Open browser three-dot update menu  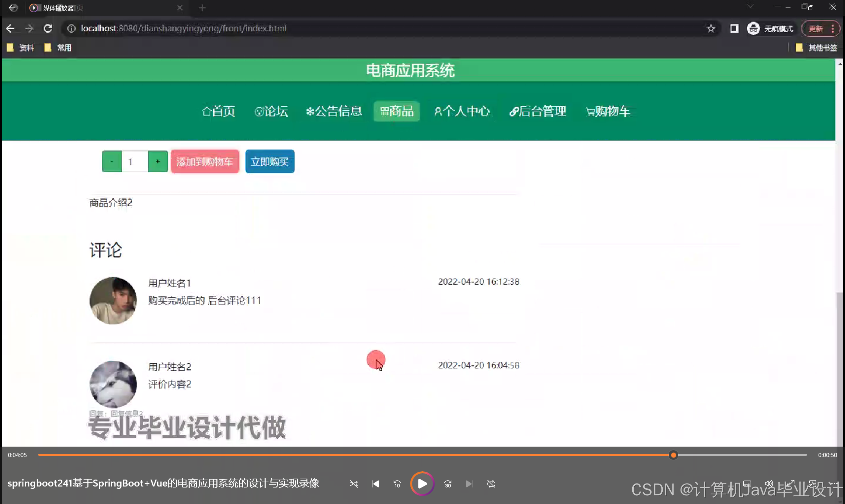pos(832,28)
